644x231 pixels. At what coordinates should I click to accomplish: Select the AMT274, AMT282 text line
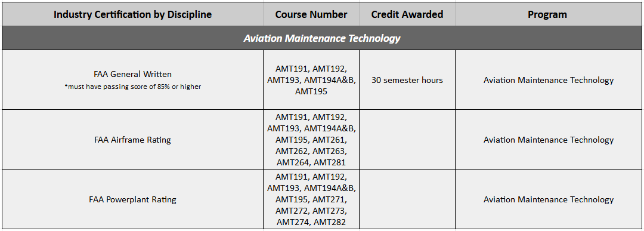coord(311,223)
